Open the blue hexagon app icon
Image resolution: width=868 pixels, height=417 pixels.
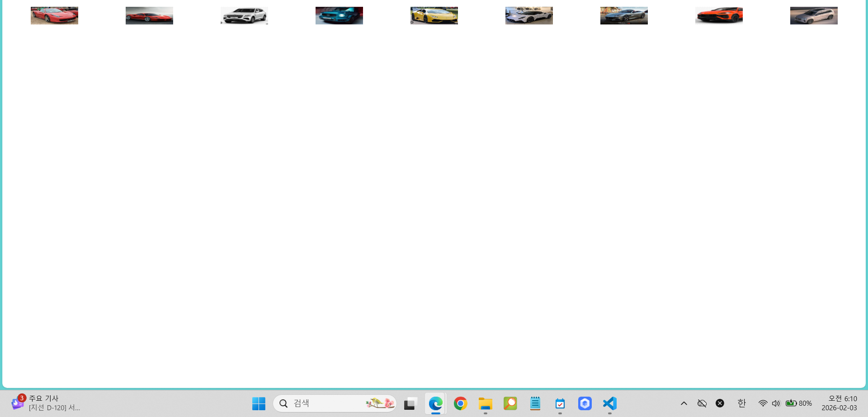(585, 403)
